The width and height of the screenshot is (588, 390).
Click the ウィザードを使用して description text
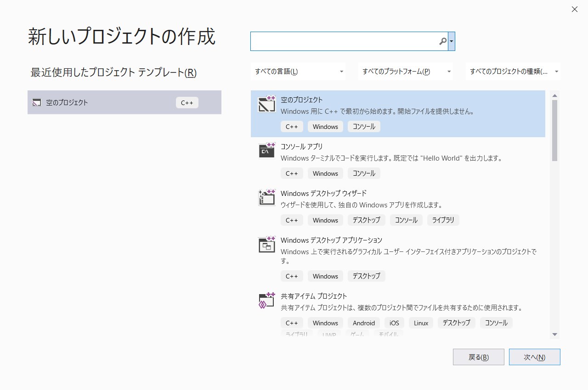[362, 205]
